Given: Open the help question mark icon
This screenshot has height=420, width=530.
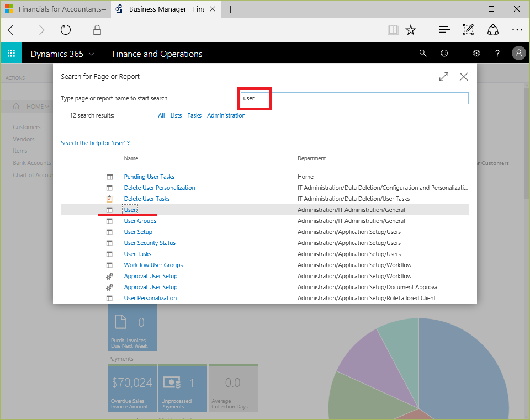Looking at the screenshot, I should coord(497,53).
